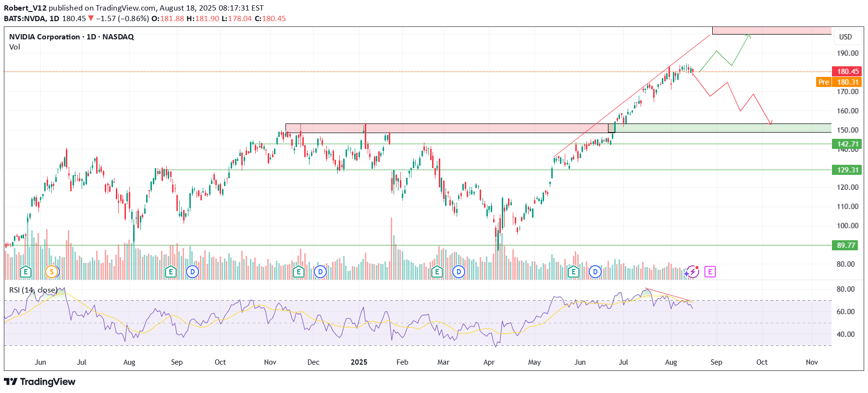This screenshot has width=868, height=393.
Task: Click the bold 2025 label on the time axis
Action: click(x=359, y=362)
